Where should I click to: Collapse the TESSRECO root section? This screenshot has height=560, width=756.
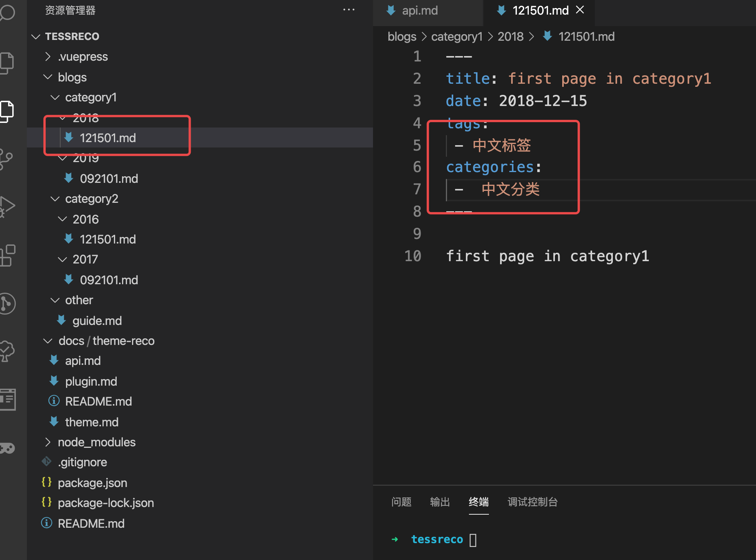(x=72, y=36)
